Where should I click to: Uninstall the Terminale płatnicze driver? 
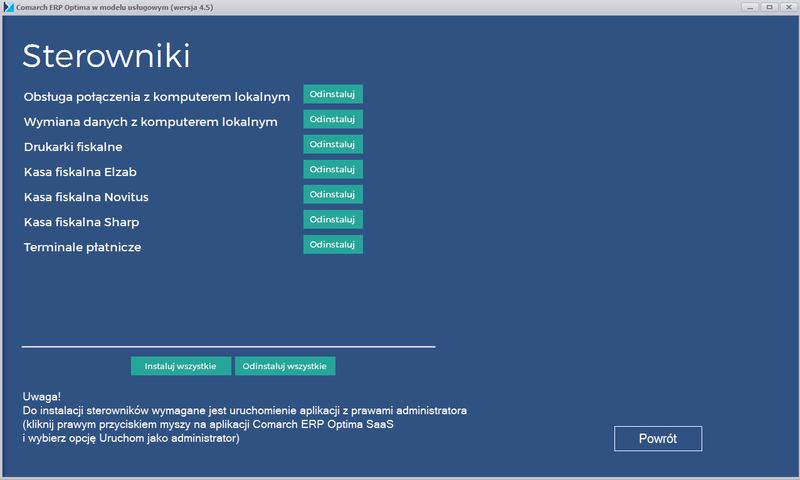click(x=333, y=244)
